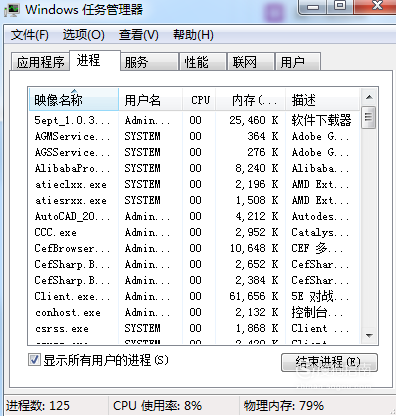Open the 文件(F) menu

click(x=30, y=35)
